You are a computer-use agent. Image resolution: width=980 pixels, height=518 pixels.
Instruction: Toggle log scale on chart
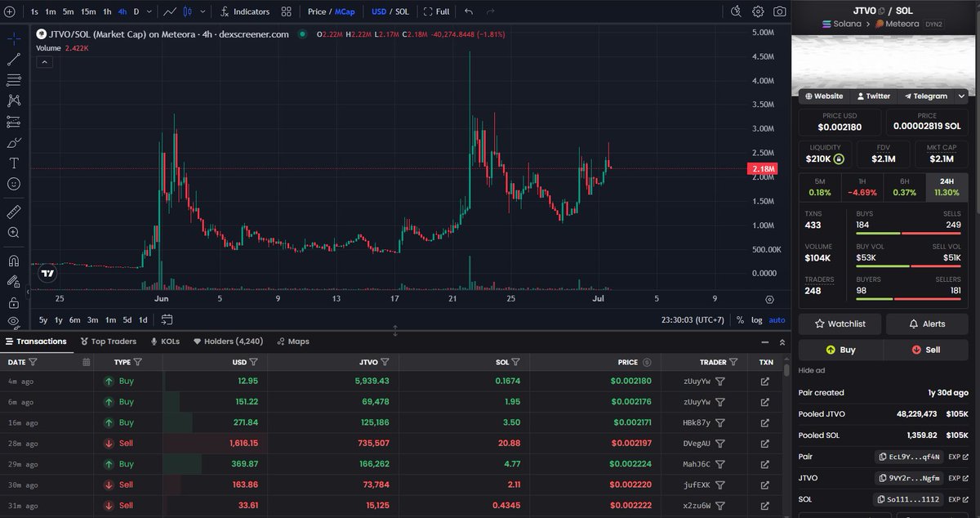tap(757, 320)
